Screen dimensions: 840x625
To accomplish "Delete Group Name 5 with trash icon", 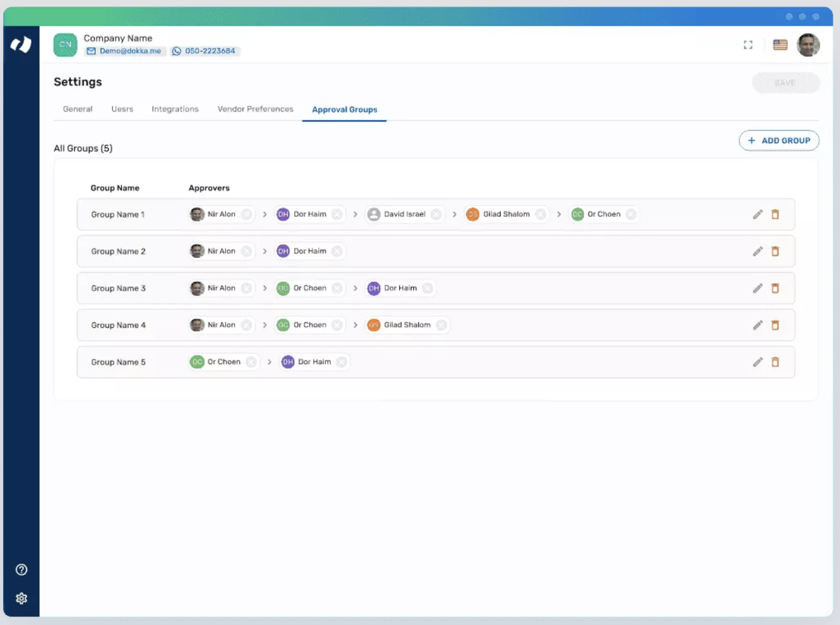I will (x=775, y=362).
